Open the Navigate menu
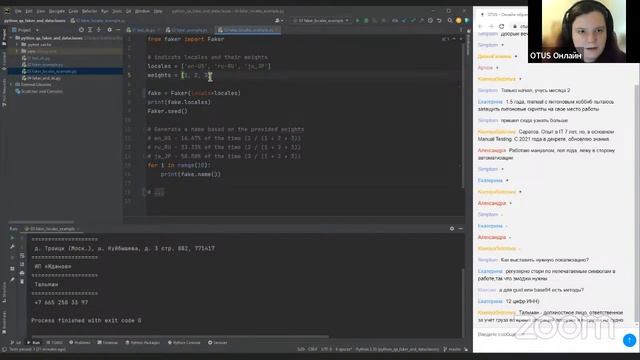 coord(57,11)
